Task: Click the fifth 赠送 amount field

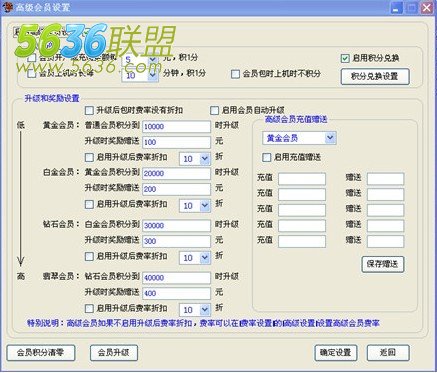Action: click(386, 241)
